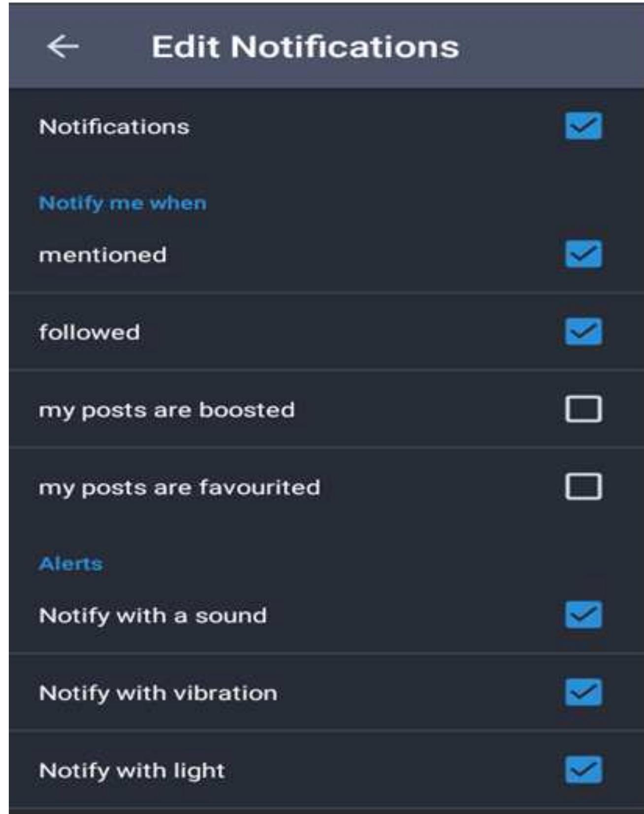
Task: Click the Alerts section header
Action: pyautogui.click(x=71, y=564)
